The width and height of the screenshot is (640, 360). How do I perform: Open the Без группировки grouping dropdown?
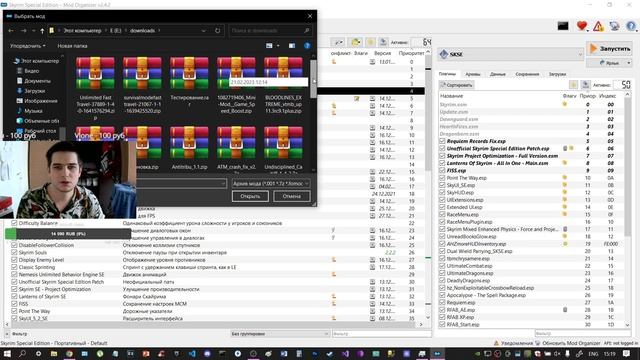280,334
